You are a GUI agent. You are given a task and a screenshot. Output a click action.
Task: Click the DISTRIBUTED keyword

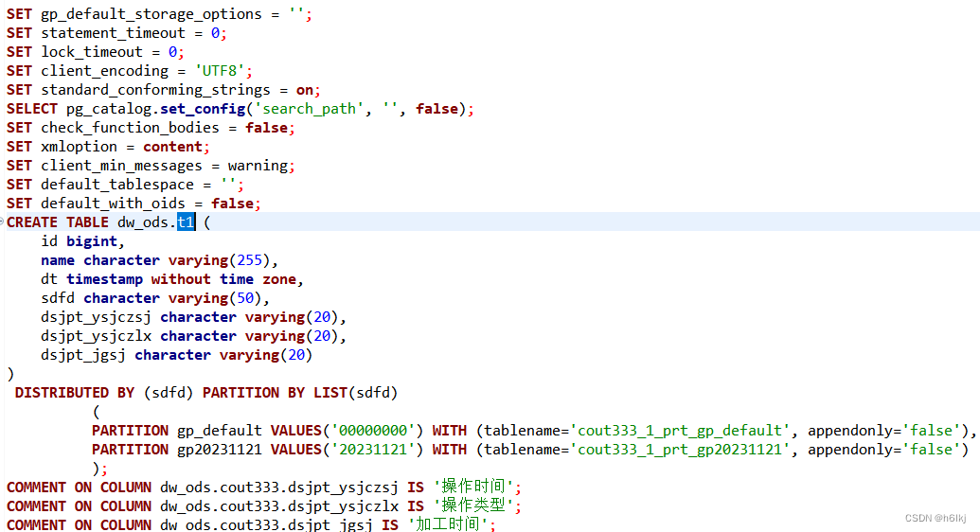click(x=62, y=393)
